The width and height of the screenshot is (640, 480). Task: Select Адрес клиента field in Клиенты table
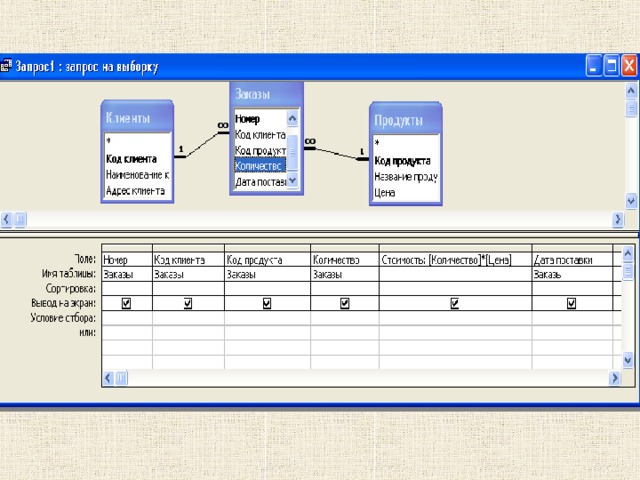pos(137,191)
